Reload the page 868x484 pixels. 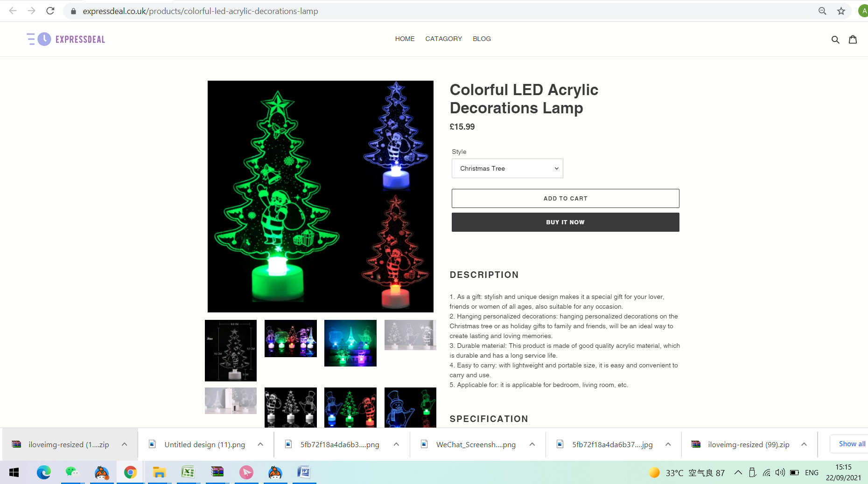point(50,11)
